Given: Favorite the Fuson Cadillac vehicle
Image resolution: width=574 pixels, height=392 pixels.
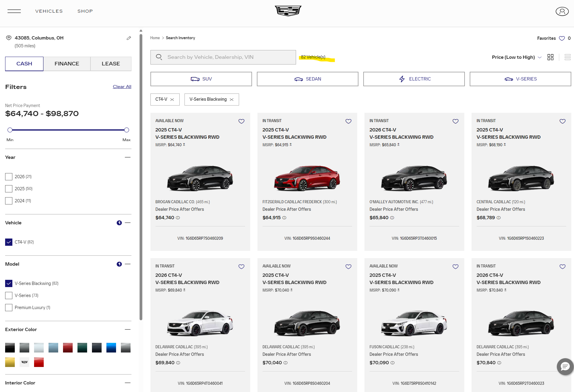Looking at the screenshot, I should point(455,267).
